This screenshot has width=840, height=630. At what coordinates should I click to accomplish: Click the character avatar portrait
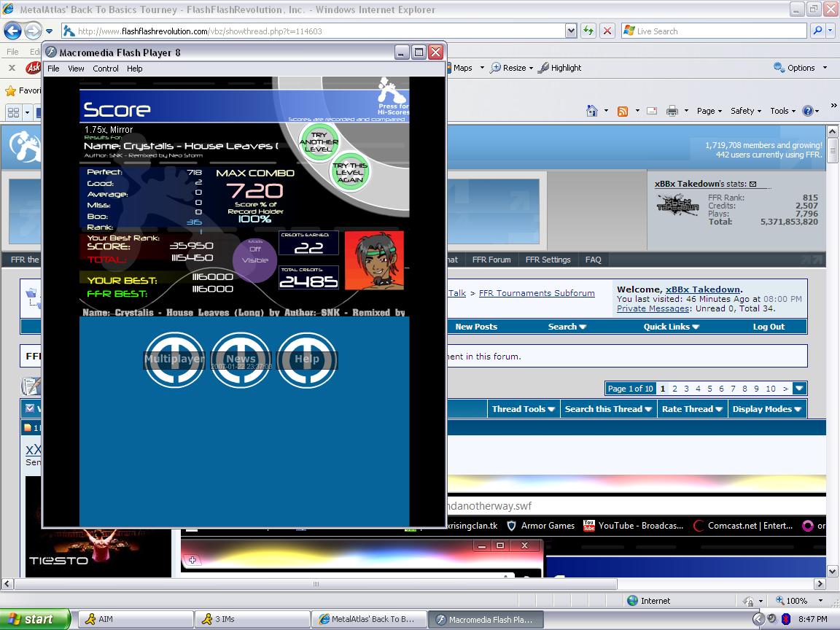374,260
